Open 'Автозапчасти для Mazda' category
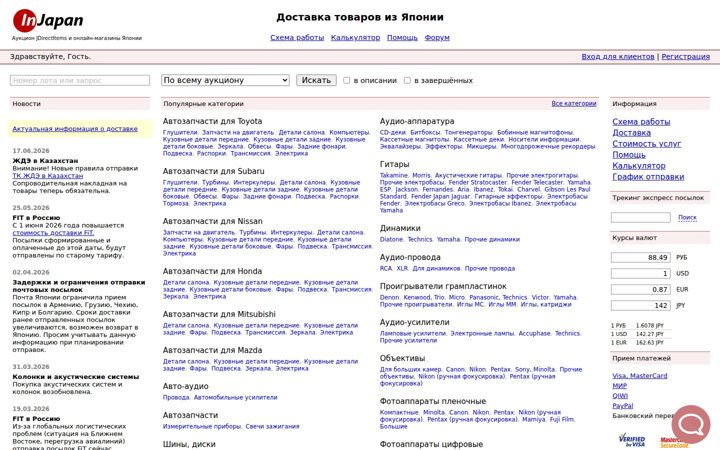Image resolution: width=720 pixels, height=450 pixels. click(212, 350)
